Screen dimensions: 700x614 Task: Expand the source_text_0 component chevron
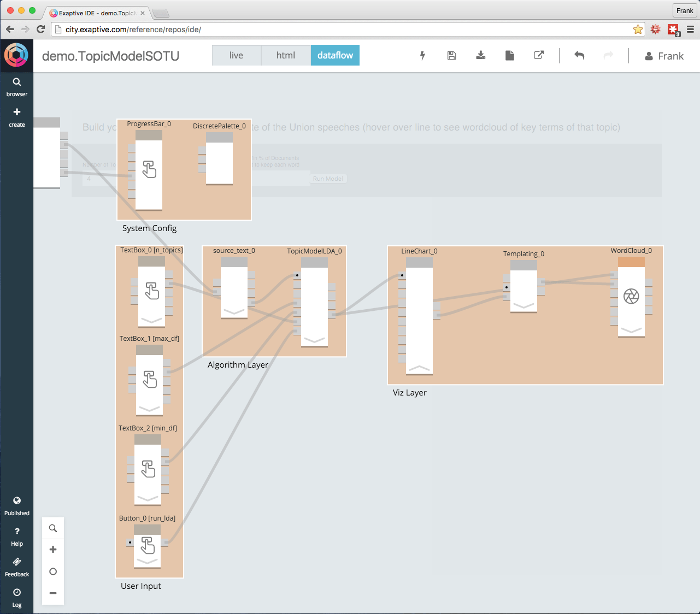click(234, 312)
